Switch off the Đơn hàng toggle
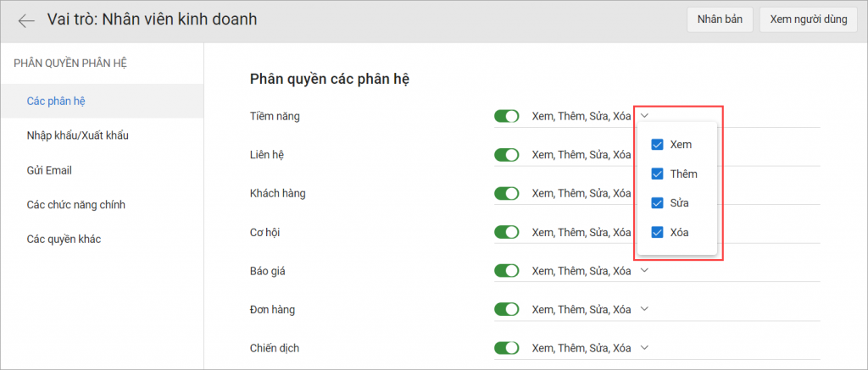Image resolution: width=868 pixels, height=370 pixels. (507, 309)
